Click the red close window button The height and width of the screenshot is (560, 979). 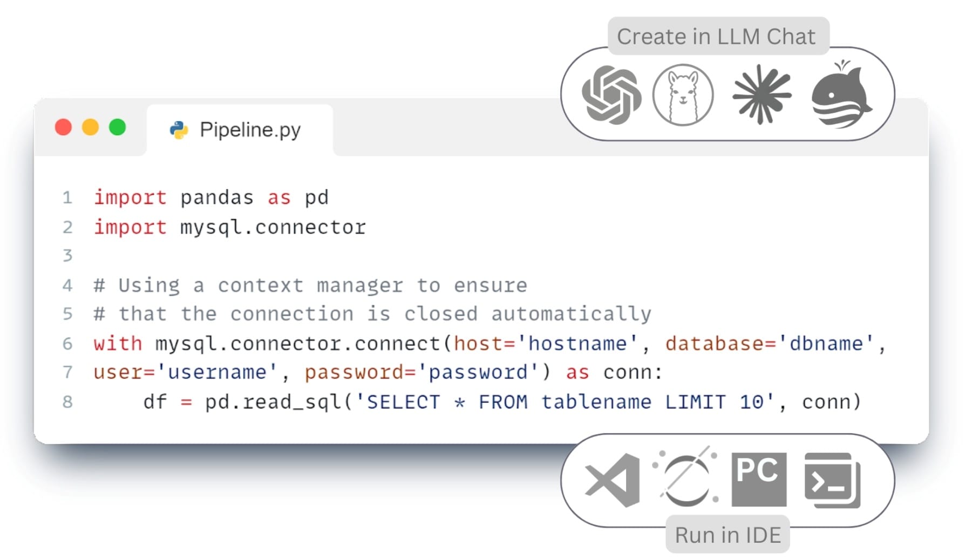click(64, 127)
